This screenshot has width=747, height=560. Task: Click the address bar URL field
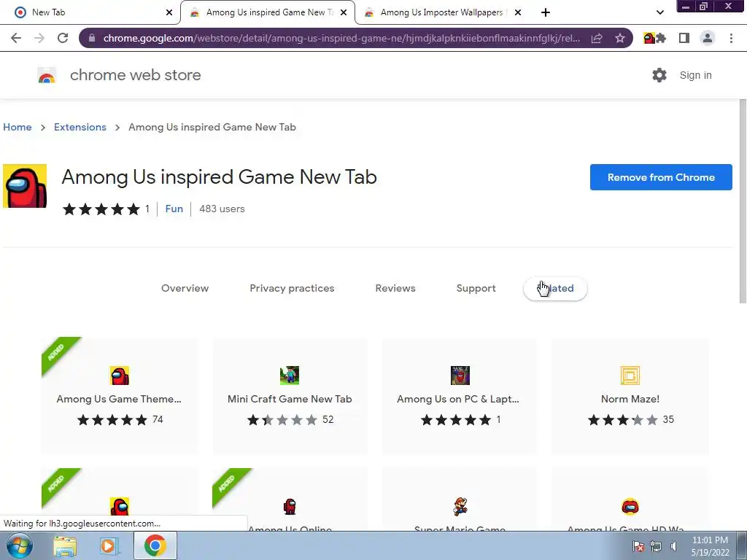[341, 38]
